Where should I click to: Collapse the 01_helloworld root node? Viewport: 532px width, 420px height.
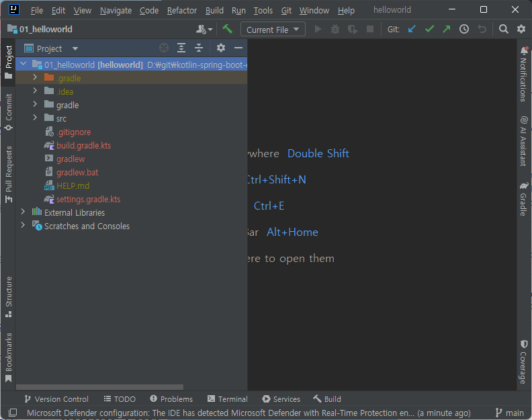(x=24, y=63)
